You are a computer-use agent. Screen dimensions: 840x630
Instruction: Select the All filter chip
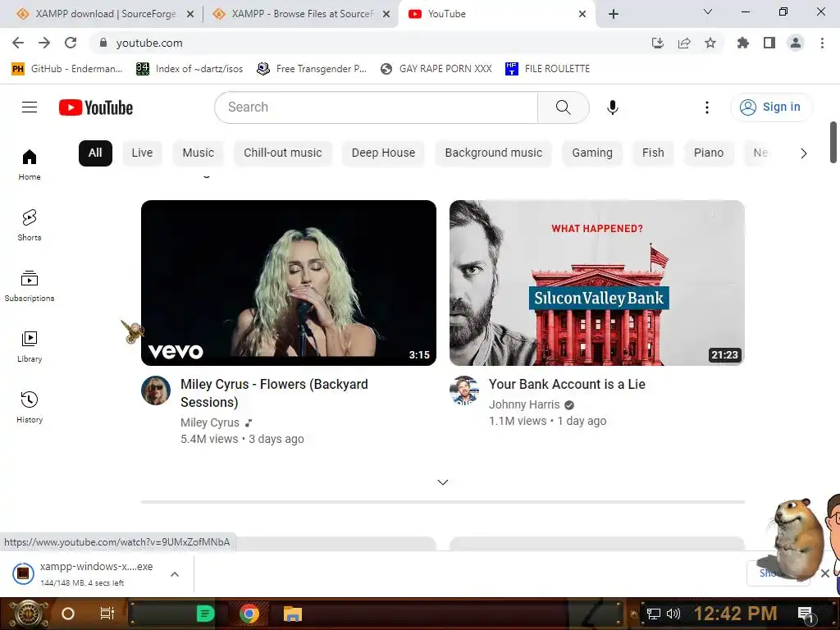95,153
